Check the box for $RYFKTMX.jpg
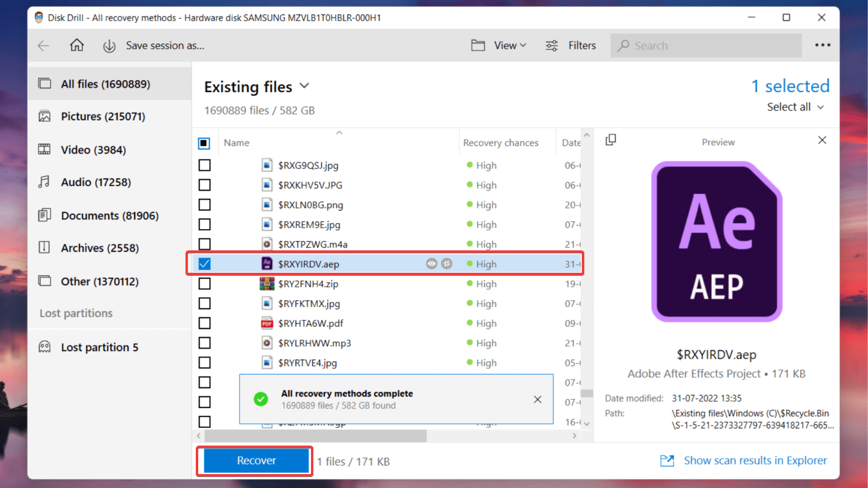This screenshot has height=488, width=868. pos(205,303)
